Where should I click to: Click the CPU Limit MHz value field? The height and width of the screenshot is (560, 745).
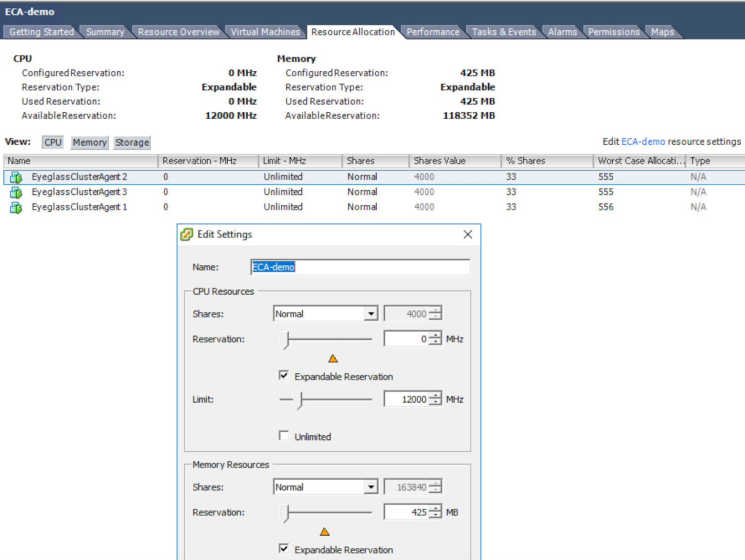pyautogui.click(x=406, y=399)
